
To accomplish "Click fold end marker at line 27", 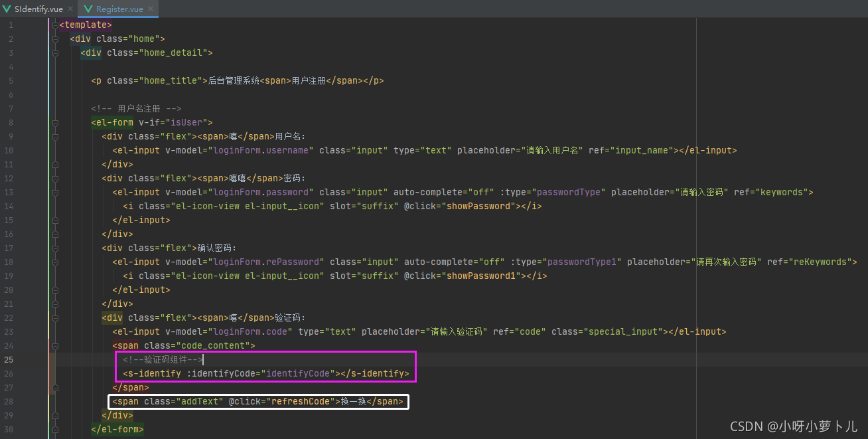I will click(55, 388).
